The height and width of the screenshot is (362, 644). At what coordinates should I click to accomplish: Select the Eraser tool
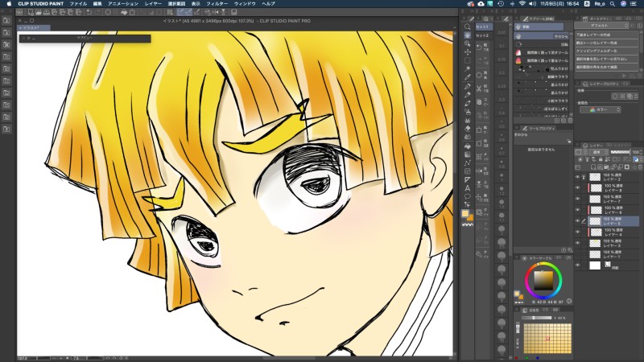(468, 129)
